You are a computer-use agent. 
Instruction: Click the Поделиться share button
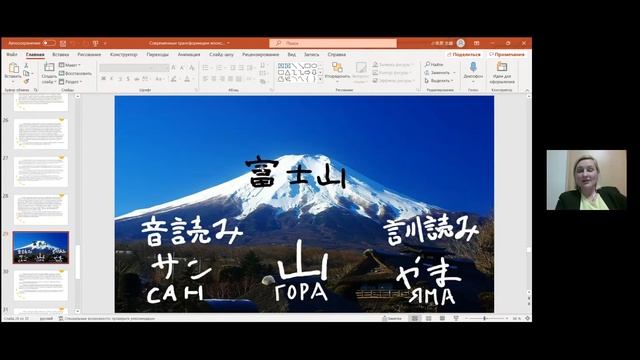[x=464, y=54]
